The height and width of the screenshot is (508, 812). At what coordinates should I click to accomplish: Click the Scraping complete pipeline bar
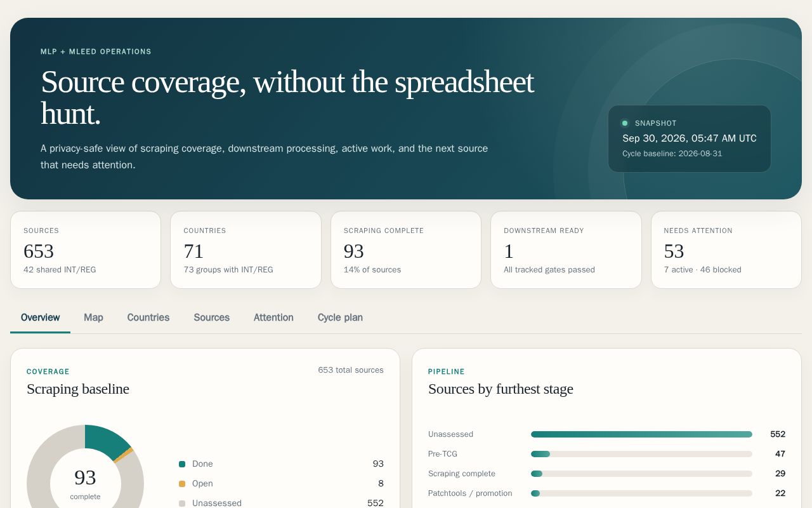[641, 474]
